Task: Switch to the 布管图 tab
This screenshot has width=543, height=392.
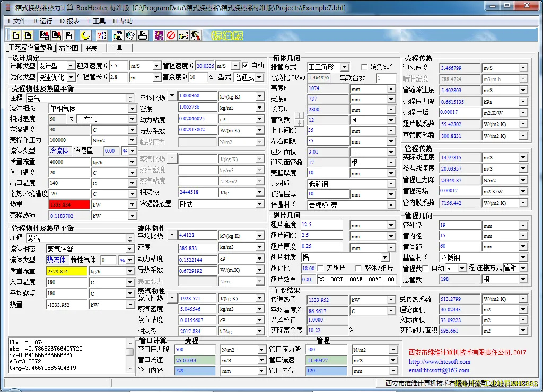Action: [x=68, y=48]
